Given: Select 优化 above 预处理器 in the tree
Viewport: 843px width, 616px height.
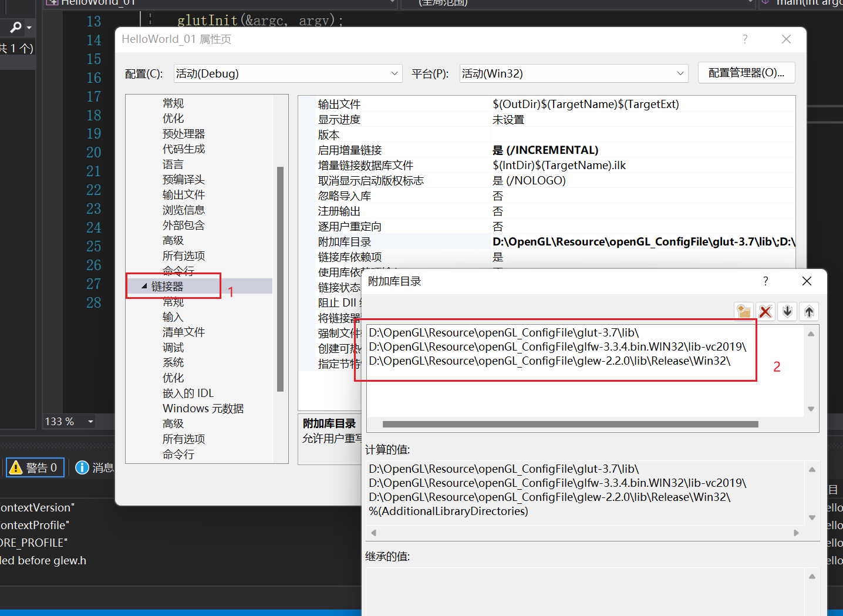Looking at the screenshot, I should click(173, 119).
